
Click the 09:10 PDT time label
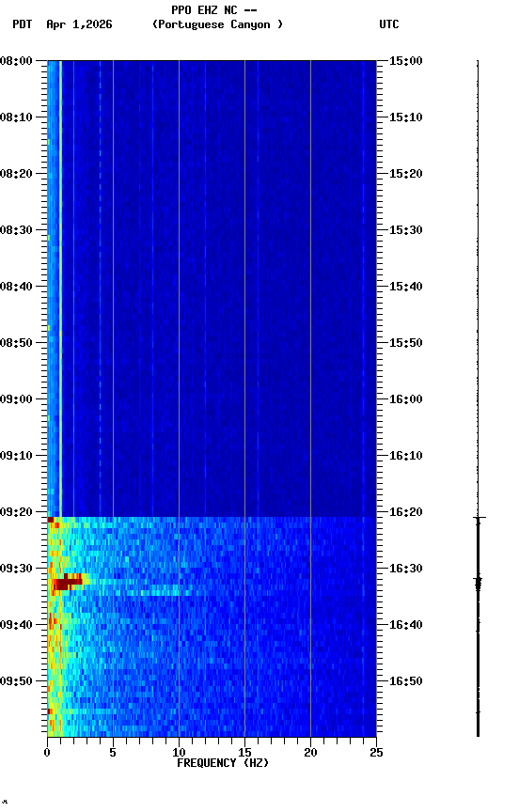(x=16, y=456)
